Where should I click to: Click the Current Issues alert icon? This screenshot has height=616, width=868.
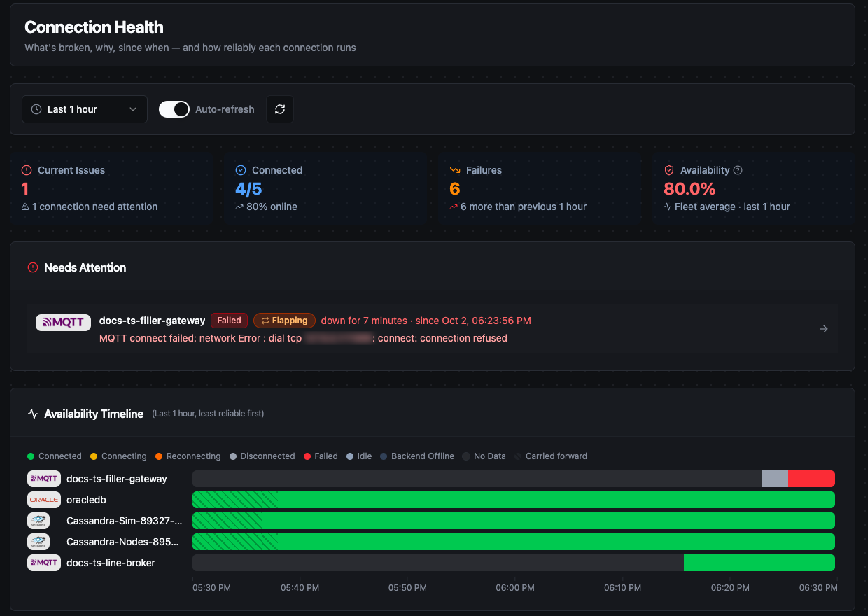pos(27,170)
